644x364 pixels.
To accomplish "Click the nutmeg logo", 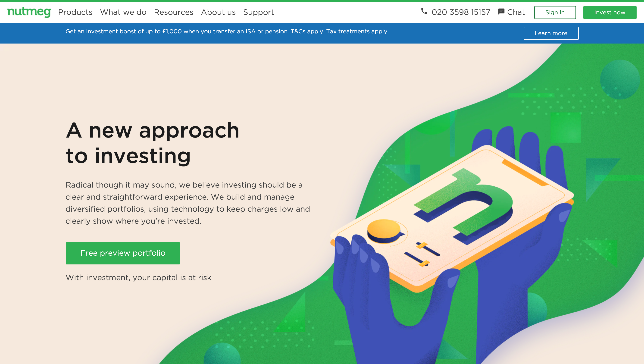I will pos(29,12).
